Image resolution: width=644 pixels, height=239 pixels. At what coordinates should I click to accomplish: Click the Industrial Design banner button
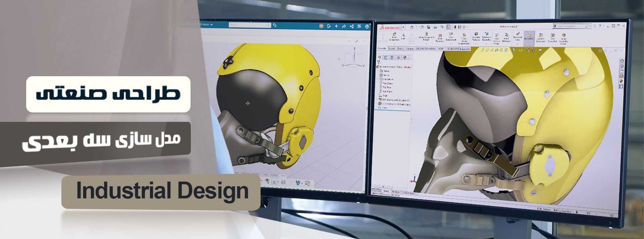click(161, 192)
